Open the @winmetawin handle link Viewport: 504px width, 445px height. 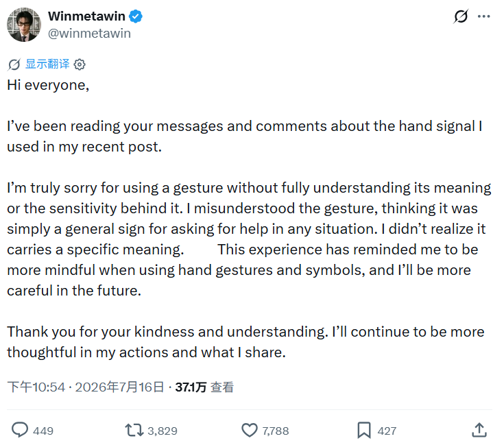(89, 34)
